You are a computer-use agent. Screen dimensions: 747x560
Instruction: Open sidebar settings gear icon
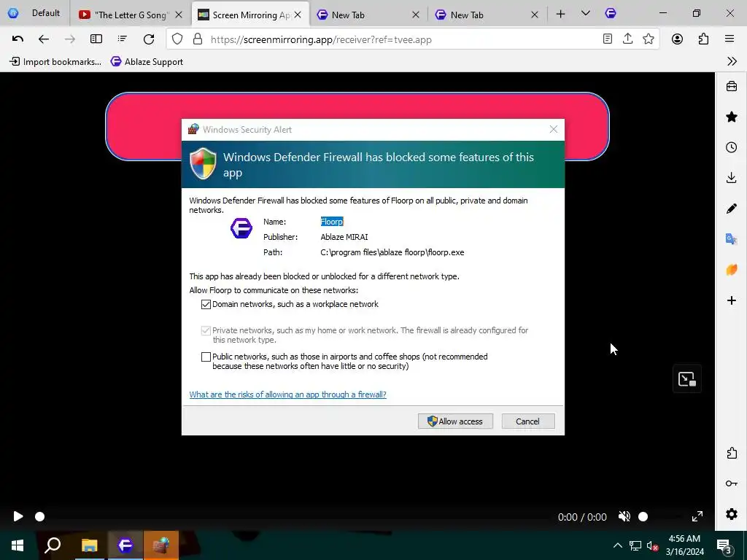click(731, 514)
